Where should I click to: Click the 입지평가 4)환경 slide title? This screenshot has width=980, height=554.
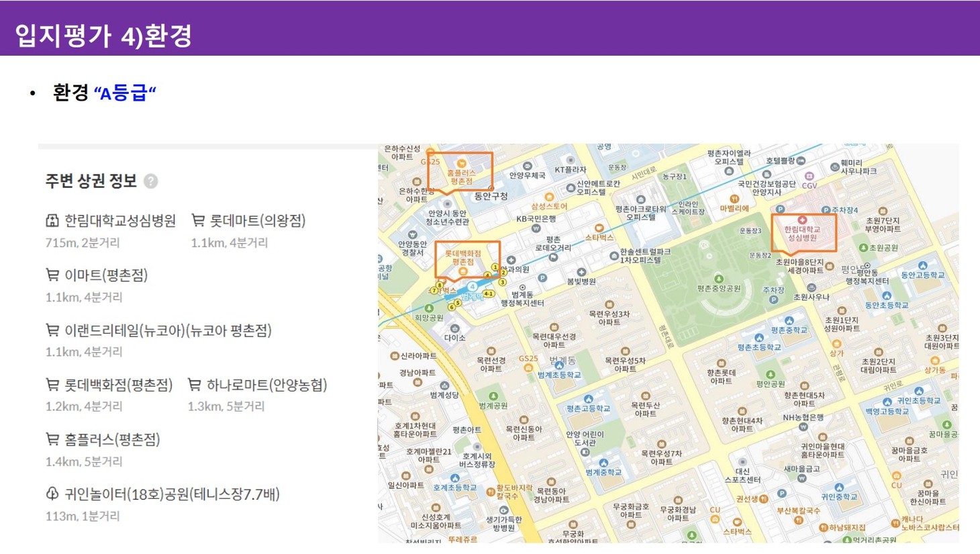103,36
